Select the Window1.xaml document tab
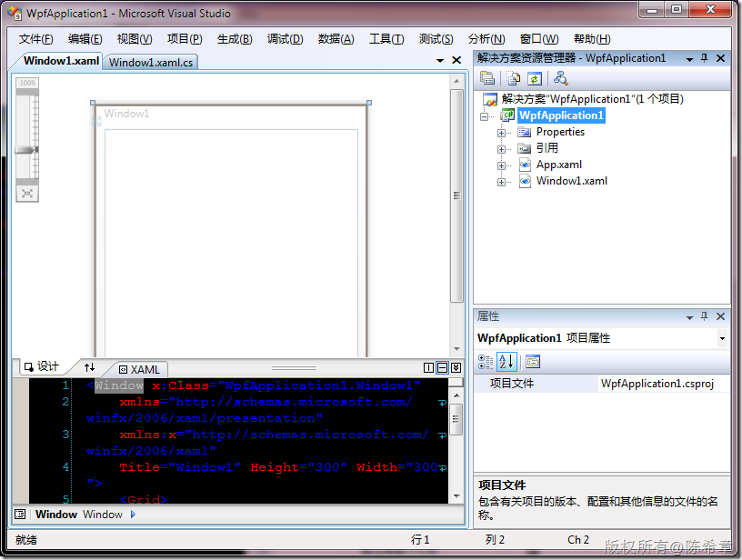Viewport: 742px width, 560px height. [61, 61]
